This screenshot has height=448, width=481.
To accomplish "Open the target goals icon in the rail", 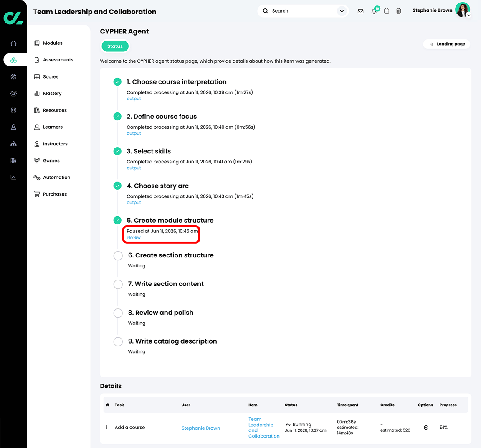I will tap(13, 77).
